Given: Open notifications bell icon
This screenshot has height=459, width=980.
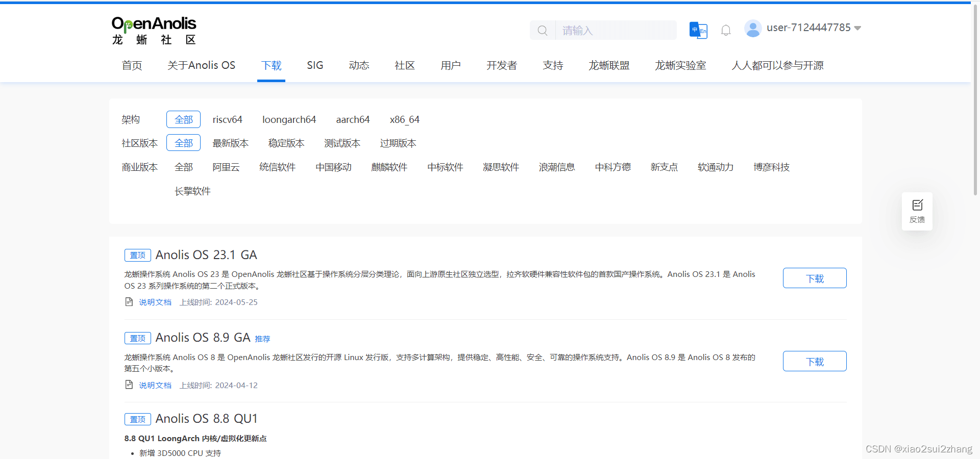Looking at the screenshot, I should tap(726, 31).
